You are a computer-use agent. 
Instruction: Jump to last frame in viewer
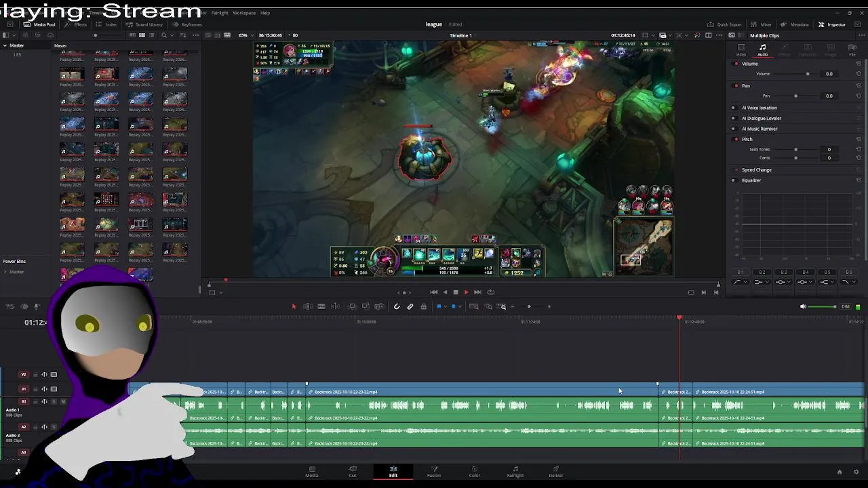(477, 292)
